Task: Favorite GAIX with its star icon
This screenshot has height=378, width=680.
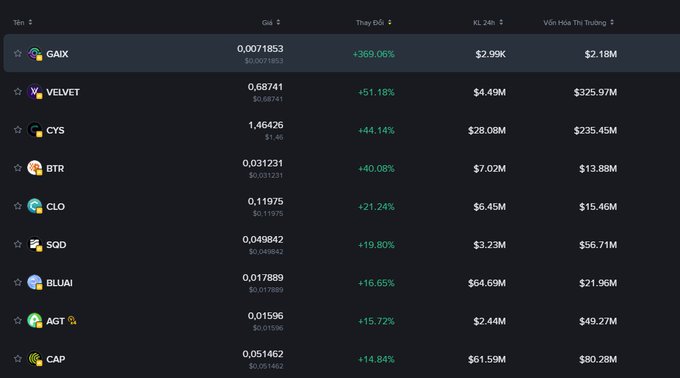Action: click(x=17, y=54)
